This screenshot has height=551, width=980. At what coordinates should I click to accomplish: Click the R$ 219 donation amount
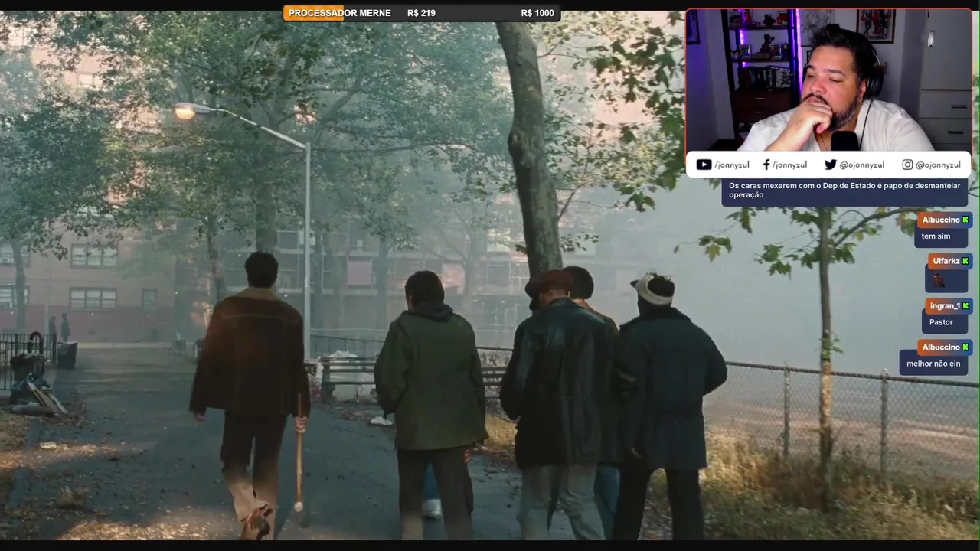421,13
